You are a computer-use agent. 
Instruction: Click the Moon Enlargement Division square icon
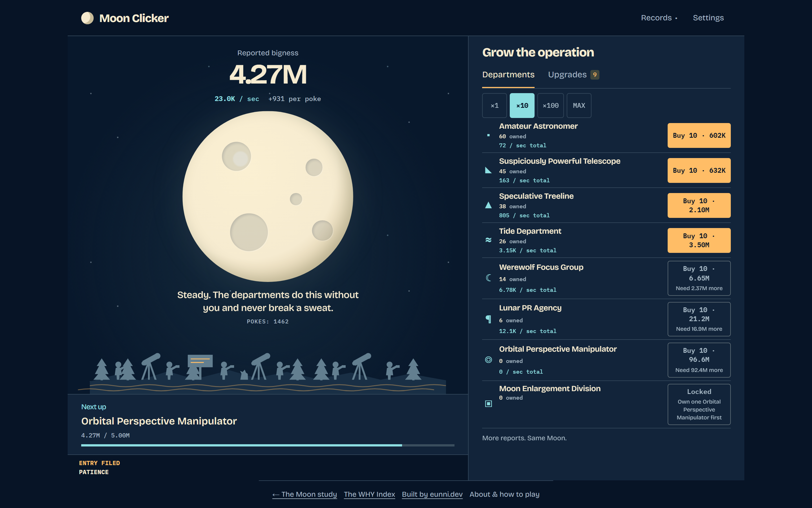click(489, 404)
